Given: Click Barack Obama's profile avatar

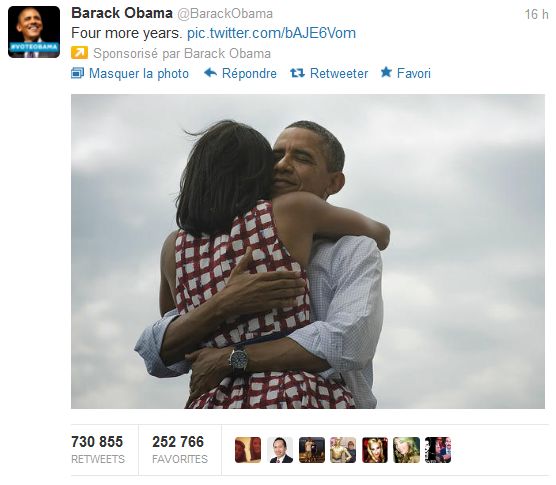Looking at the screenshot, I should 34,32.
